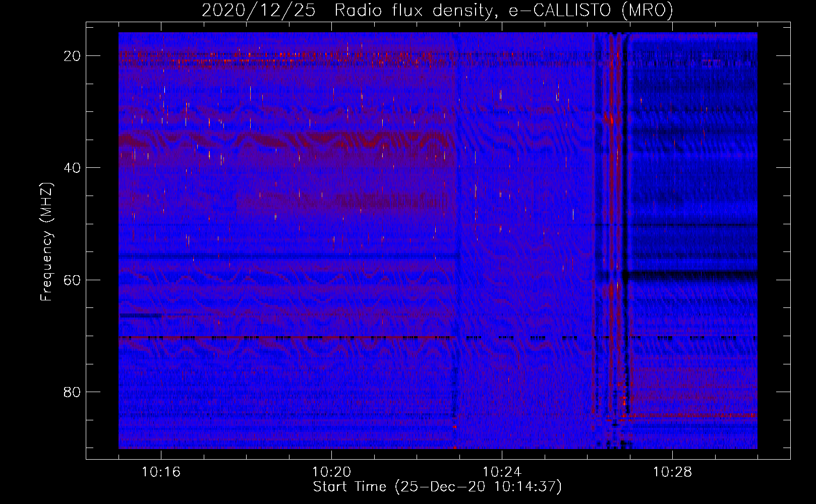
Task: Click the '80' frequency tick label
Action: tap(73, 392)
